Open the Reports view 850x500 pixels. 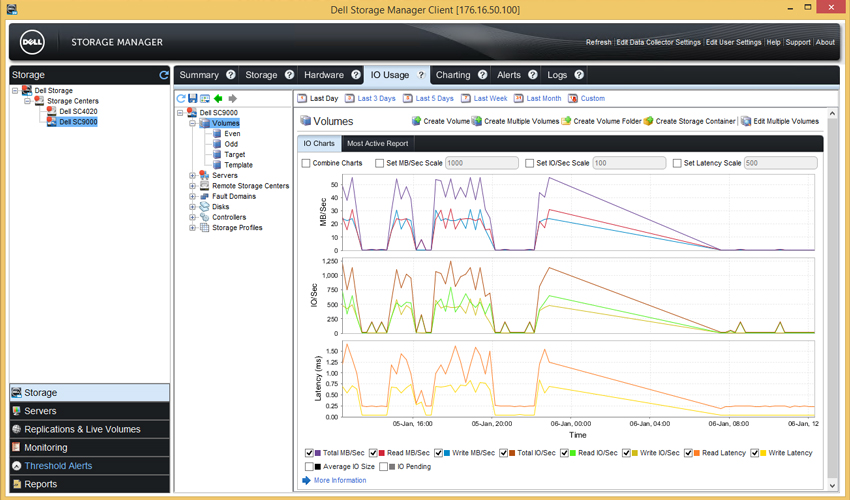point(89,484)
